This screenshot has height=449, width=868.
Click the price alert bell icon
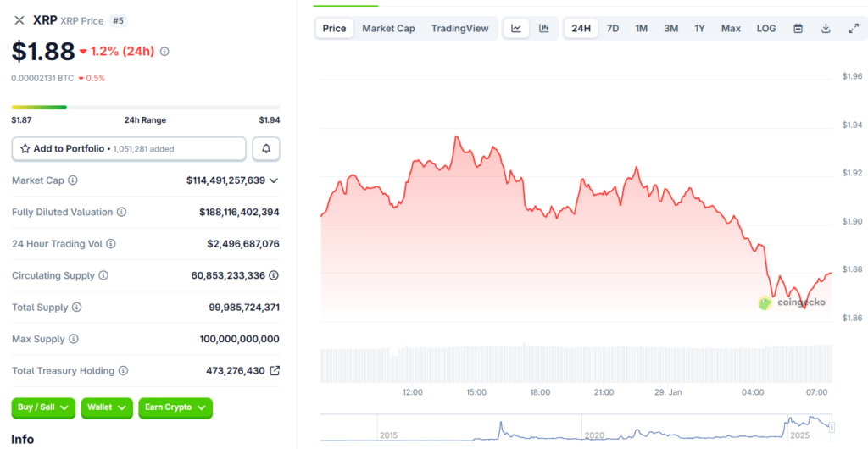(266, 149)
